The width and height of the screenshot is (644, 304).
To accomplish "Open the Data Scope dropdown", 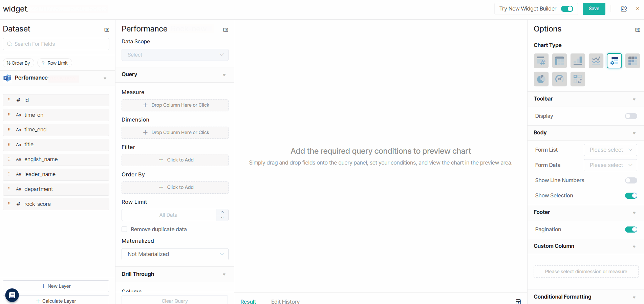I will tap(175, 55).
